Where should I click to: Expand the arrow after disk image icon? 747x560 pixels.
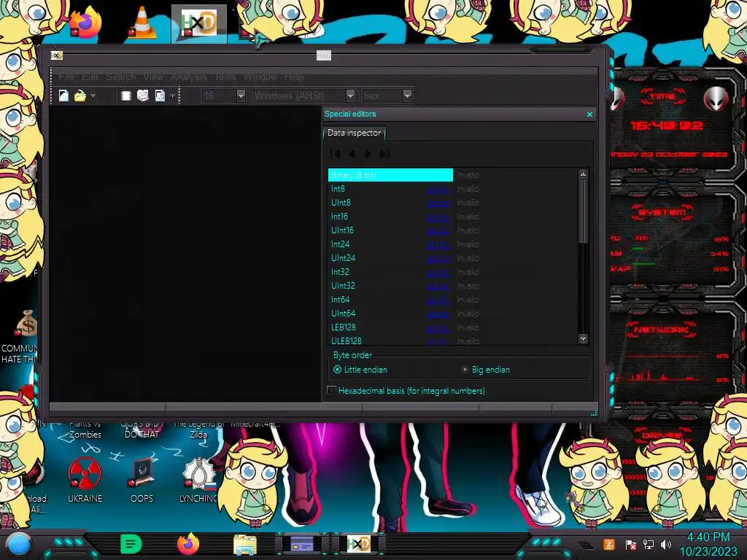pyautogui.click(x=172, y=96)
